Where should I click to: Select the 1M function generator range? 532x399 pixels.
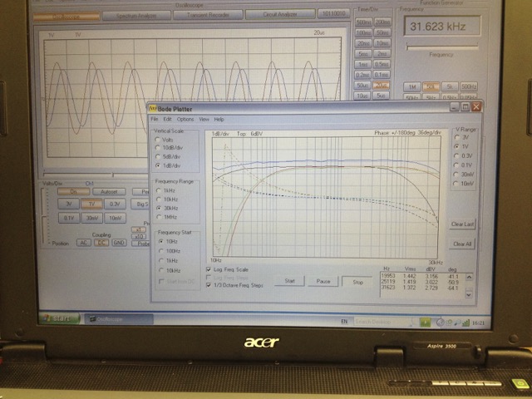(x=412, y=87)
